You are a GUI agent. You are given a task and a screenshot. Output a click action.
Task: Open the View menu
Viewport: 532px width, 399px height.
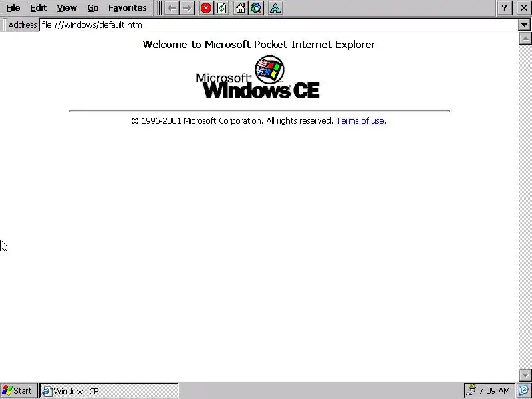(x=66, y=8)
